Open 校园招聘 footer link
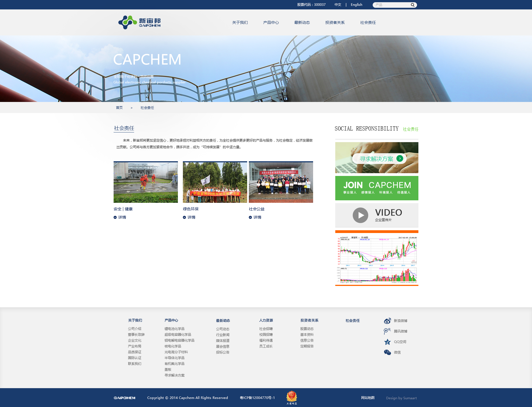The image size is (532, 407). (x=266, y=335)
